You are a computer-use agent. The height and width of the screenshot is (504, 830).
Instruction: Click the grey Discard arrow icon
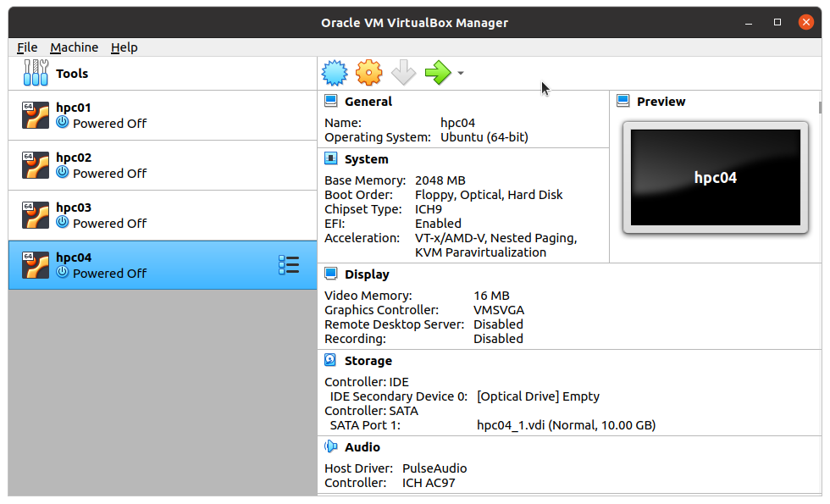403,73
